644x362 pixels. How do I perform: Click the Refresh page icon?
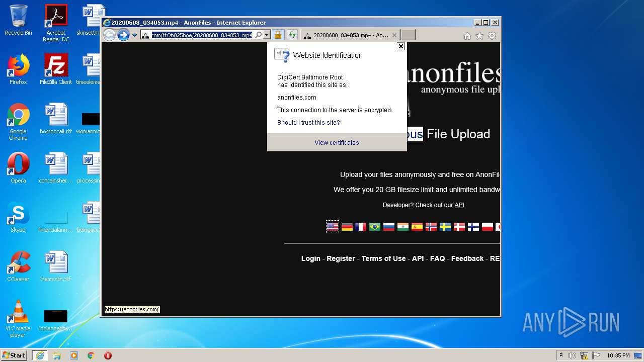292,35
